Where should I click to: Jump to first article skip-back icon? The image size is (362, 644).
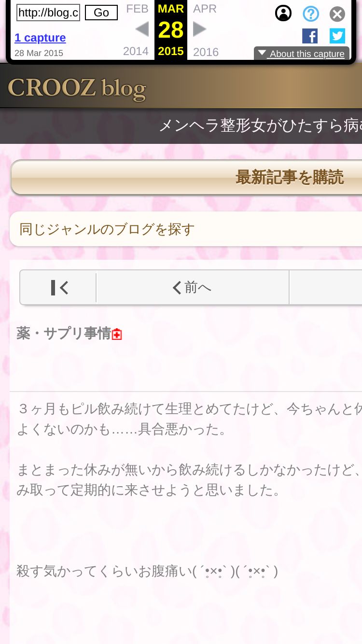(58, 288)
